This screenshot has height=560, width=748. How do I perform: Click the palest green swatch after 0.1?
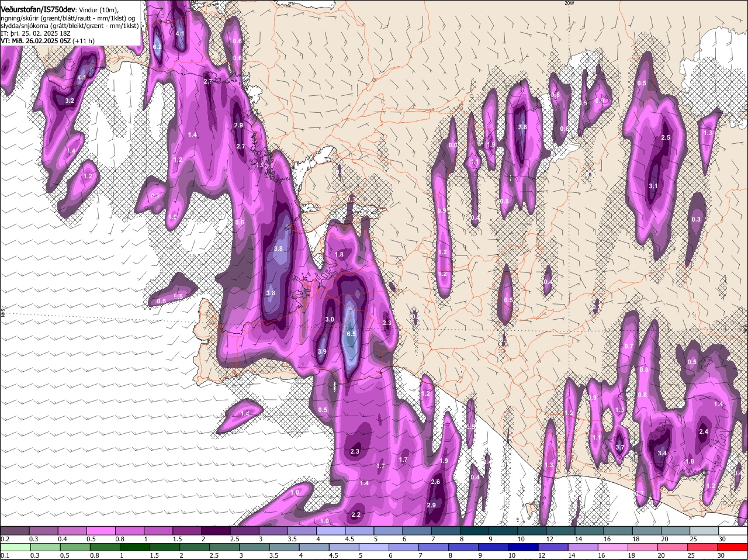[15, 547]
